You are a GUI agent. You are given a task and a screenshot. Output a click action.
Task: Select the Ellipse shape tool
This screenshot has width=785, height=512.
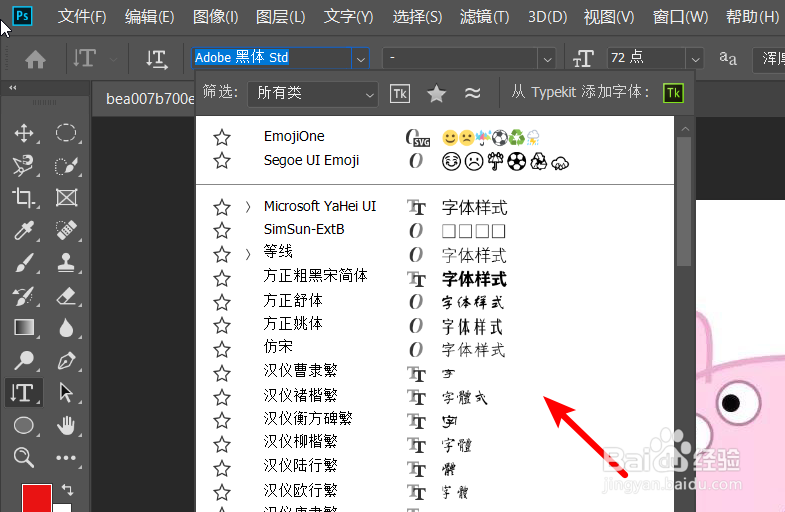(23, 426)
